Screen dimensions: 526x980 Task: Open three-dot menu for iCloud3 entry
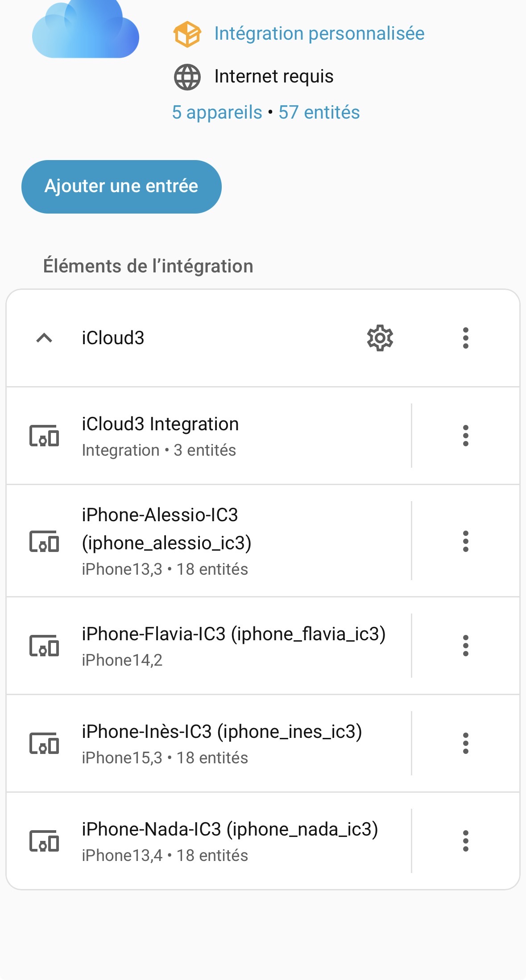point(465,338)
